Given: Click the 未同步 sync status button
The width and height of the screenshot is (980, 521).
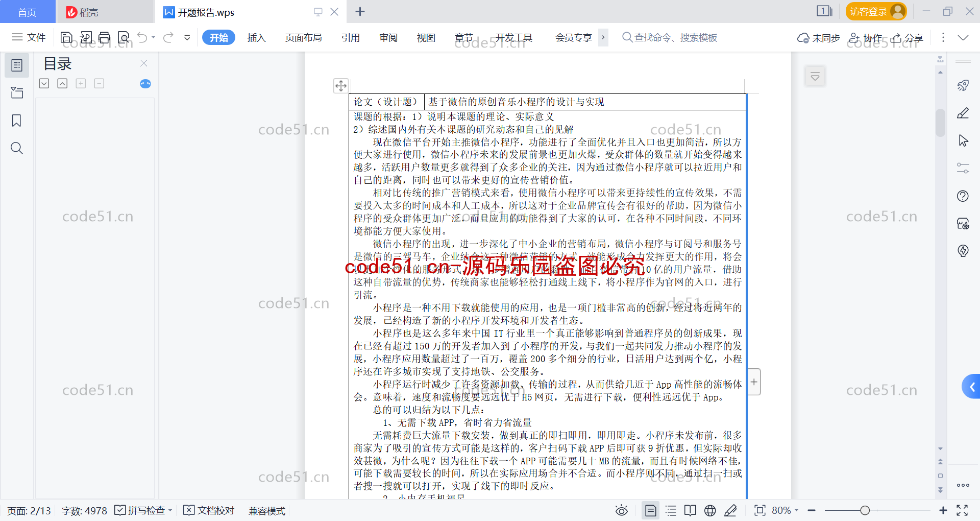Looking at the screenshot, I should [818, 38].
